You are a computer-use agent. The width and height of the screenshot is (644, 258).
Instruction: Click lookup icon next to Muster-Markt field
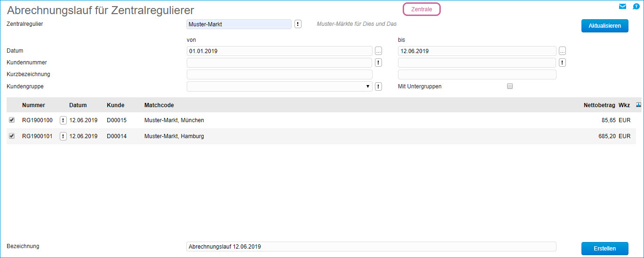(x=298, y=24)
